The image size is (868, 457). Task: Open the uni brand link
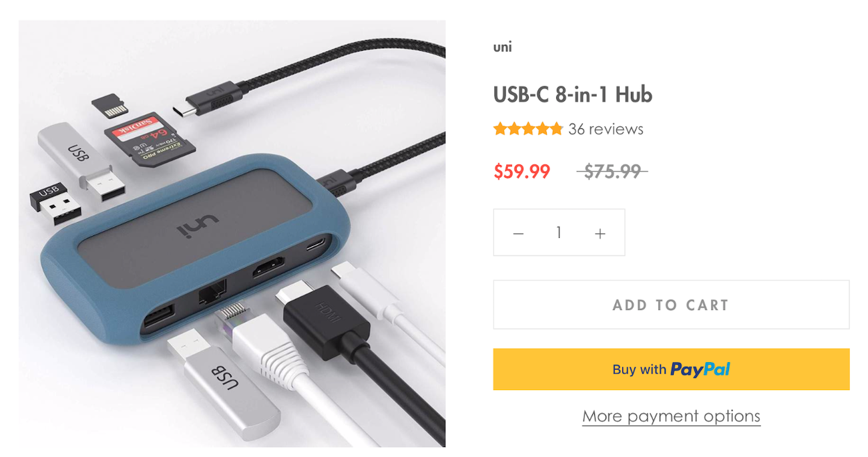[502, 47]
